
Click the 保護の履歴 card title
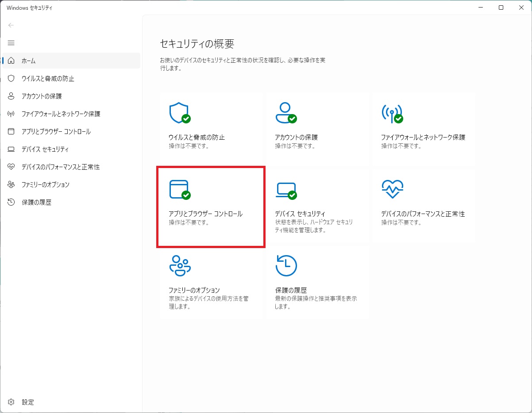pyautogui.click(x=291, y=290)
